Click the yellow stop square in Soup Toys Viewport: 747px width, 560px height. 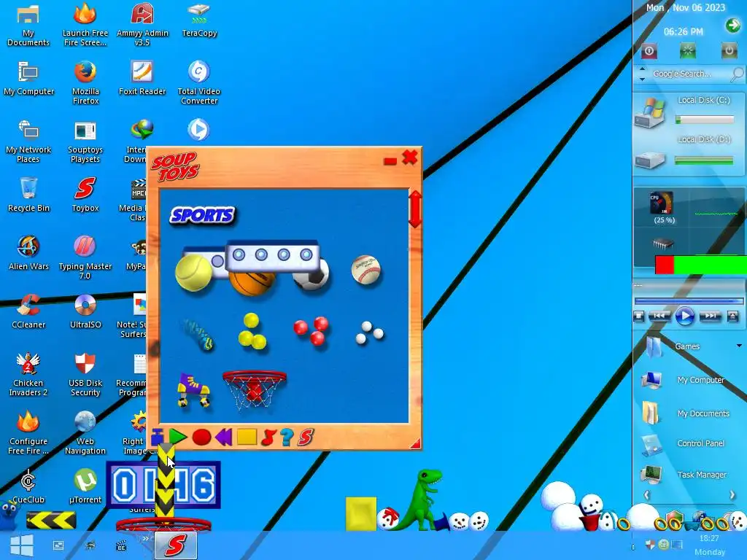(x=247, y=437)
